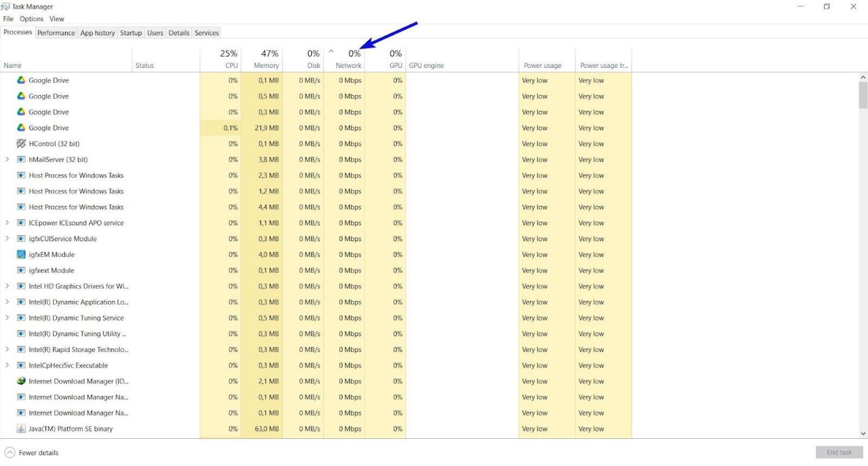868x466 pixels.
Task: Switch to the Performance tab
Action: click(56, 33)
